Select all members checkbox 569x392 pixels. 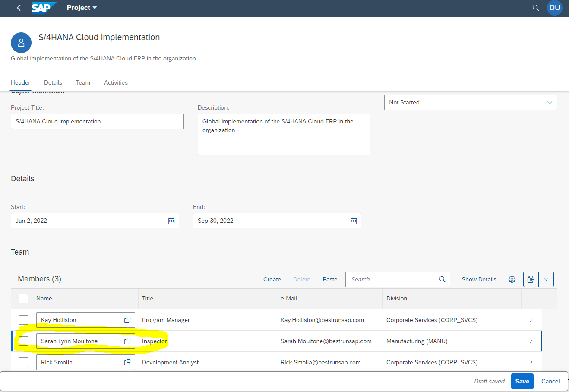pyautogui.click(x=23, y=298)
